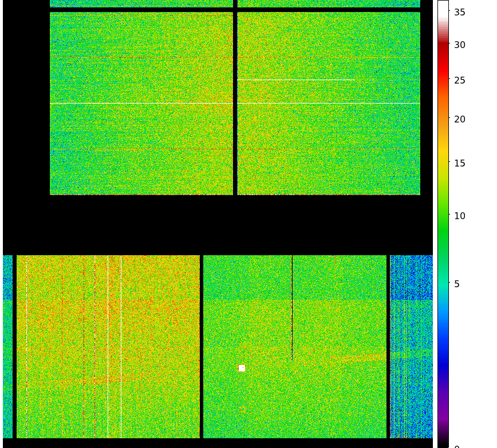Click the dark blue region of the colorbar
The width and height of the screenshot is (497, 448).
[443, 372]
